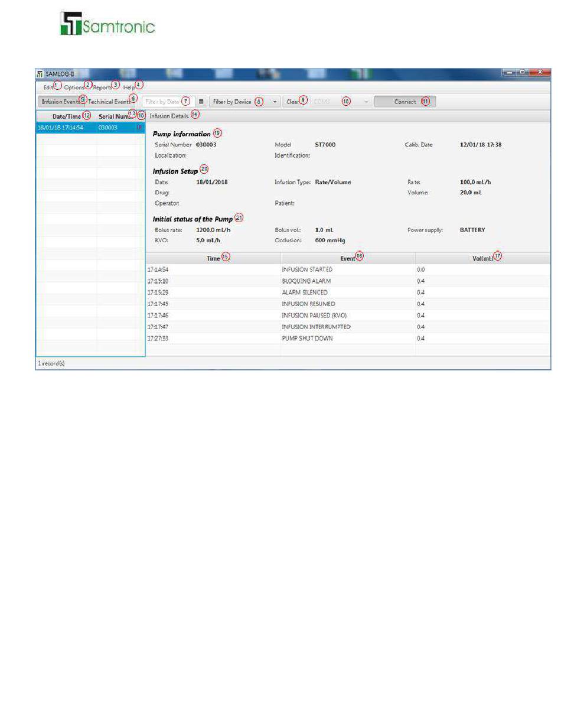Sort by the Event column header
The height and width of the screenshot is (728, 561).
tap(348, 258)
